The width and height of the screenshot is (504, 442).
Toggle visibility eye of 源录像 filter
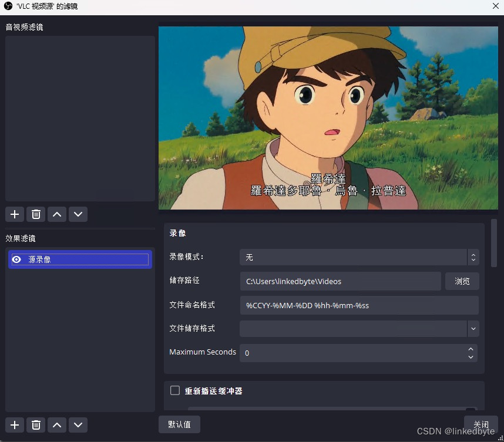16,259
